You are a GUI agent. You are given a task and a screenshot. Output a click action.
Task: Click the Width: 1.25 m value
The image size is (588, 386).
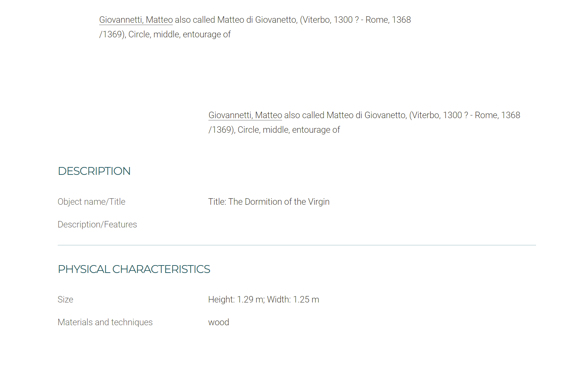[293, 299]
